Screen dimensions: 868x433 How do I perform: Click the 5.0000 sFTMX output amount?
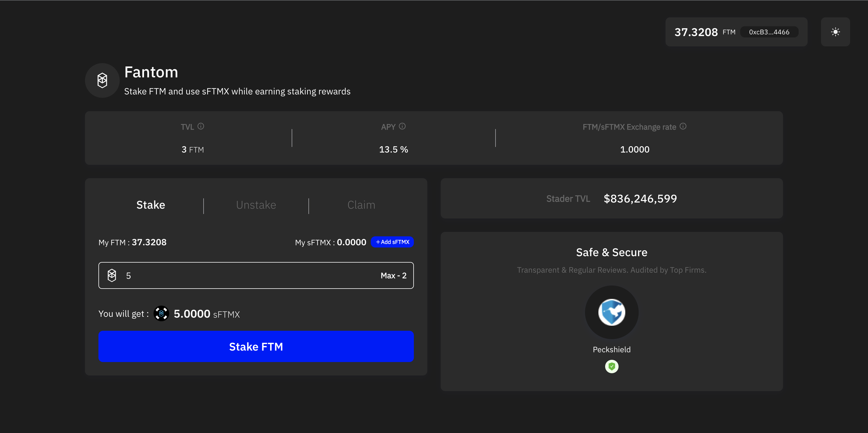click(x=207, y=314)
